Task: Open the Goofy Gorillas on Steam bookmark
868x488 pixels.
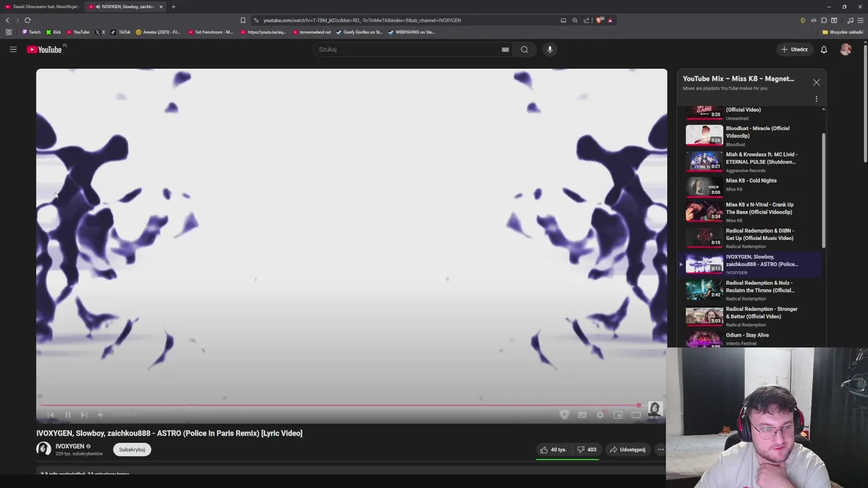Action: pos(359,32)
